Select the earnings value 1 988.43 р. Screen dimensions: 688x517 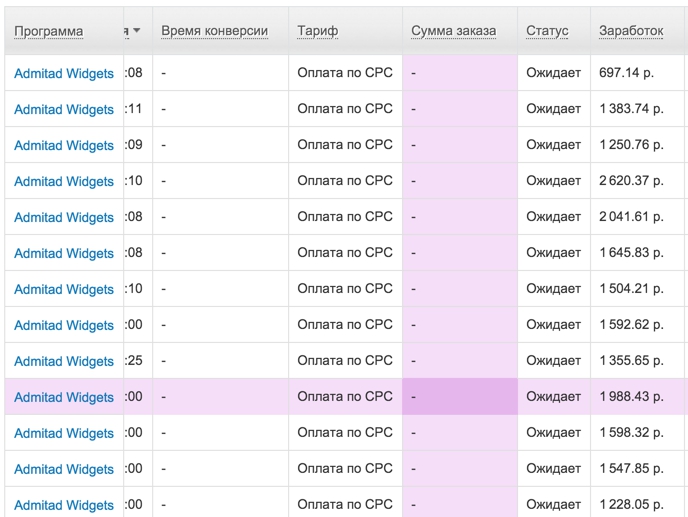tap(631, 397)
